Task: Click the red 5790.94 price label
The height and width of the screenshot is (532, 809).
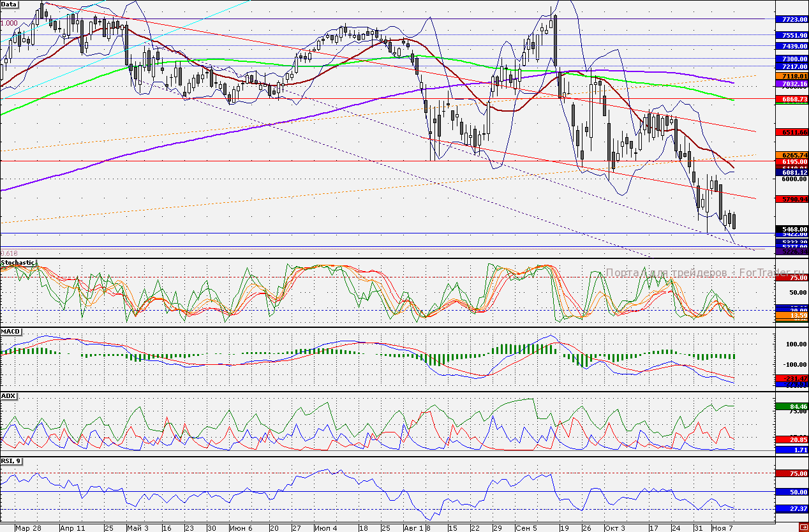Action: pyautogui.click(x=791, y=200)
